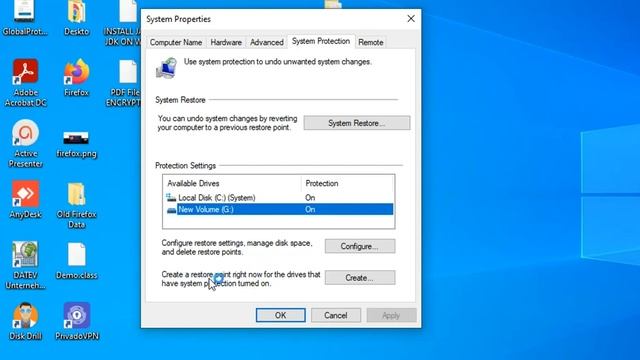This screenshot has height=360, width=640.
Task: Click Create... to make a restore point
Action: pyautogui.click(x=360, y=278)
